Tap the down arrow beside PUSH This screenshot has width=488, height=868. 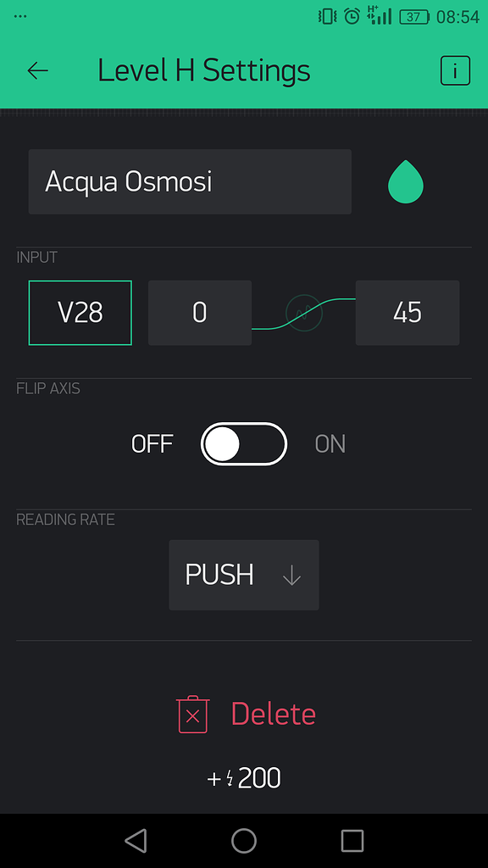(291, 575)
